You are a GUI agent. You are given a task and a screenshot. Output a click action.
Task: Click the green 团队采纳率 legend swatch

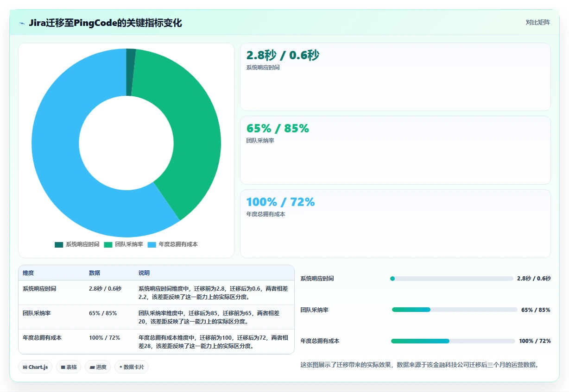[108, 244]
